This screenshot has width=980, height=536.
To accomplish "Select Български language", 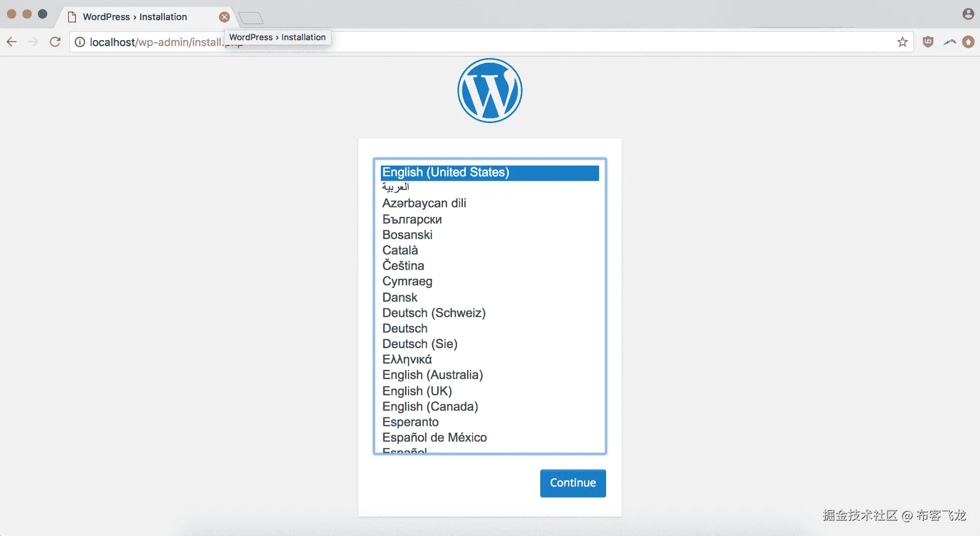I will click(490, 219).
